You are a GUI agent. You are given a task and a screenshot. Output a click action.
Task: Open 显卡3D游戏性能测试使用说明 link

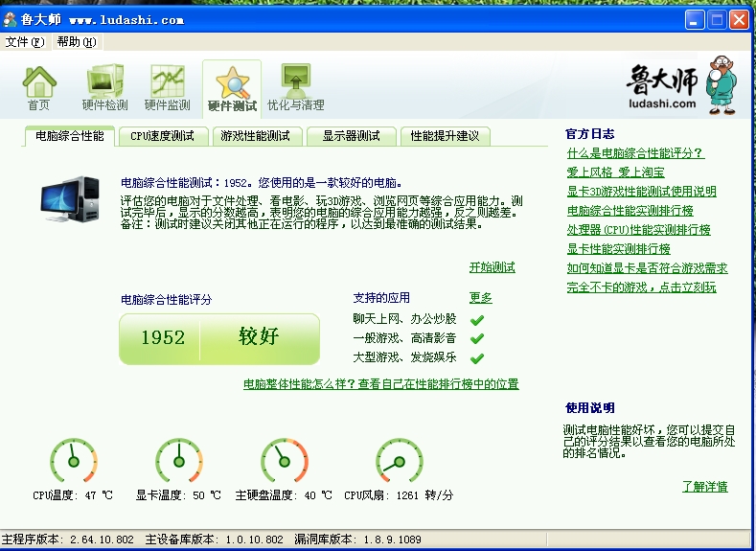(x=642, y=192)
